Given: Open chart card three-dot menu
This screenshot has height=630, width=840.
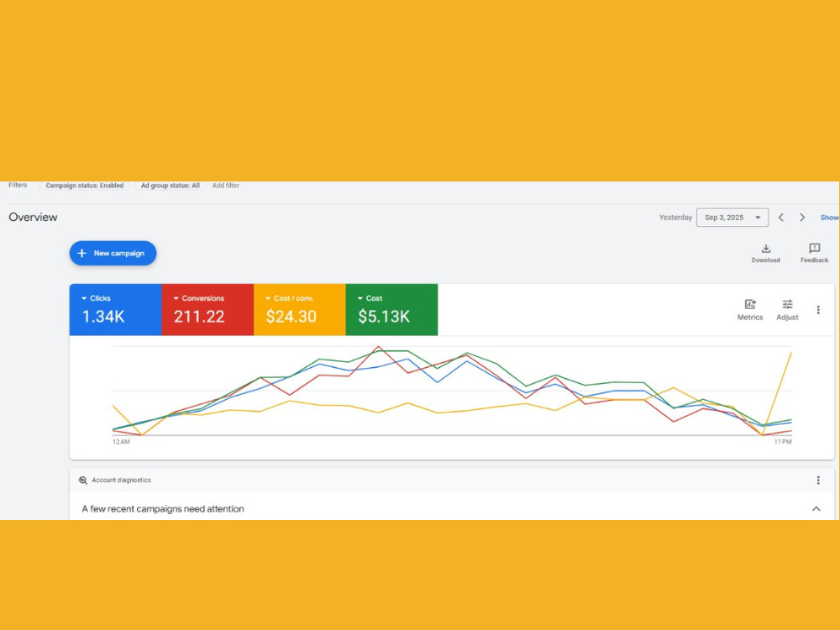Looking at the screenshot, I should (x=818, y=310).
